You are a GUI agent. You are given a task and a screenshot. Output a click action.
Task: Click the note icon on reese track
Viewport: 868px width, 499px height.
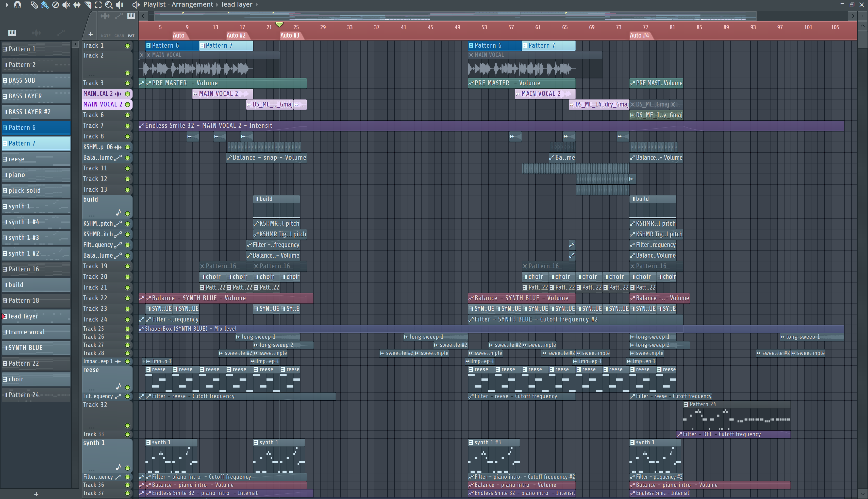click(118, 386)
